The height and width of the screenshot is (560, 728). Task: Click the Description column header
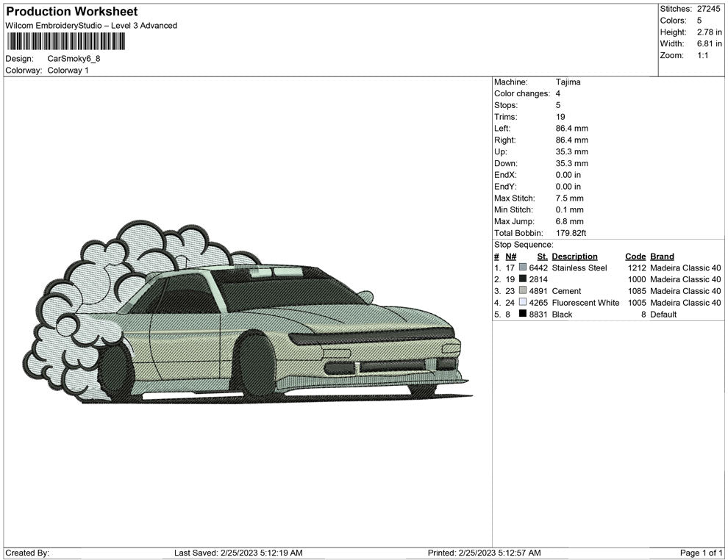pos(574,256)
